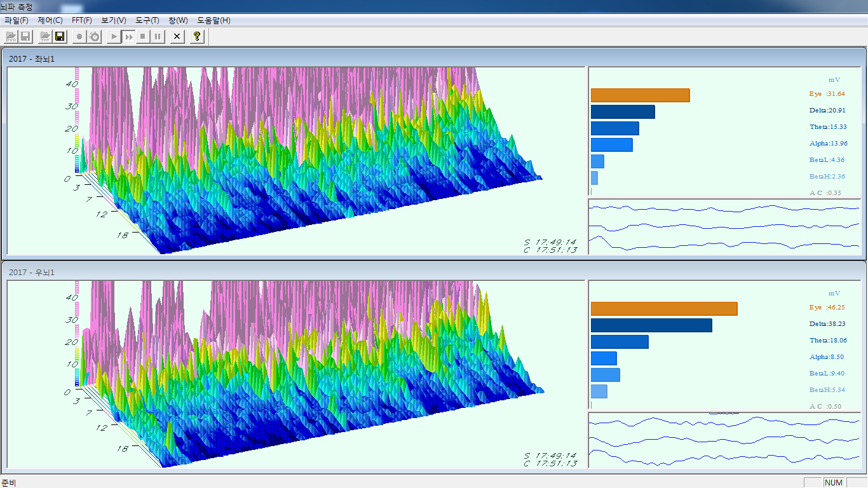Click the open BWD file icon
The height and width of the screenshot is (488, 868).
click(x=11, y=37)
